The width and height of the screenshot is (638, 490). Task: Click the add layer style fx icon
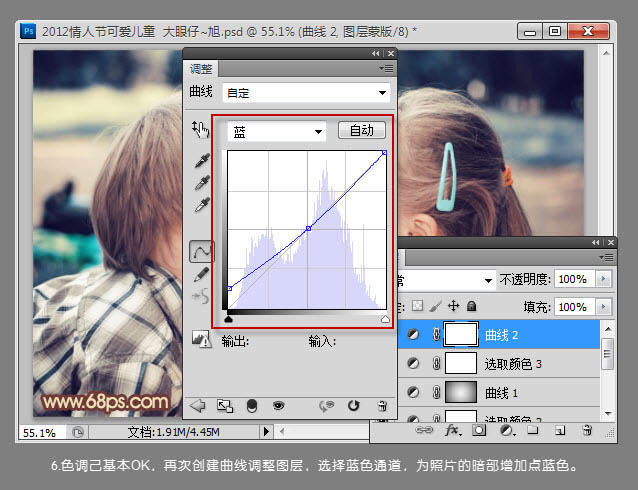[x=451, y=430]
